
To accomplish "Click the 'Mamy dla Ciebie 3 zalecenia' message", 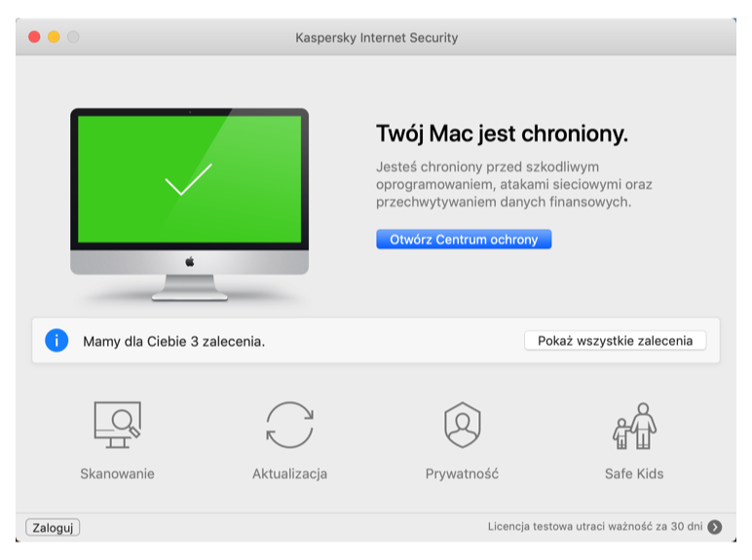I will 174,342.
